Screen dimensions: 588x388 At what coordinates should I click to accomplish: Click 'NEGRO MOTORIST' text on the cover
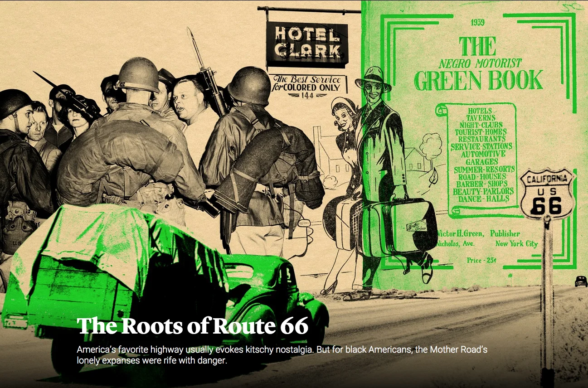pos(480,63)
